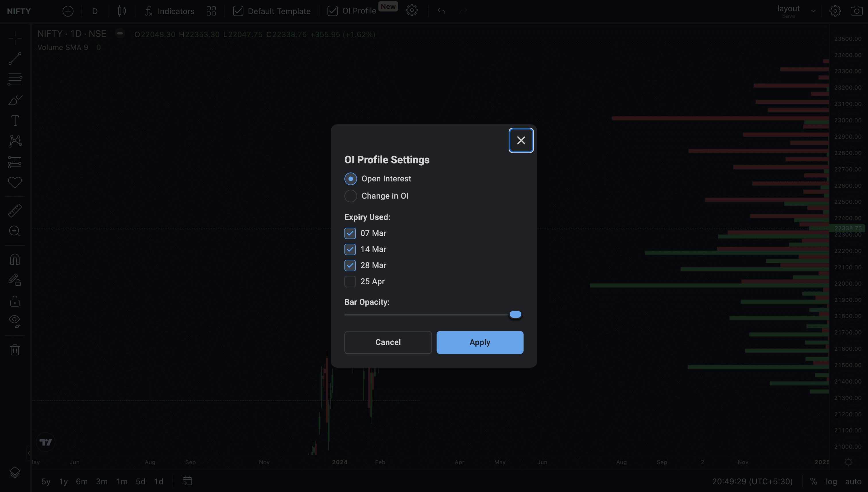
Task: Expand the layout save dropdown arrow
Action: 813,11
